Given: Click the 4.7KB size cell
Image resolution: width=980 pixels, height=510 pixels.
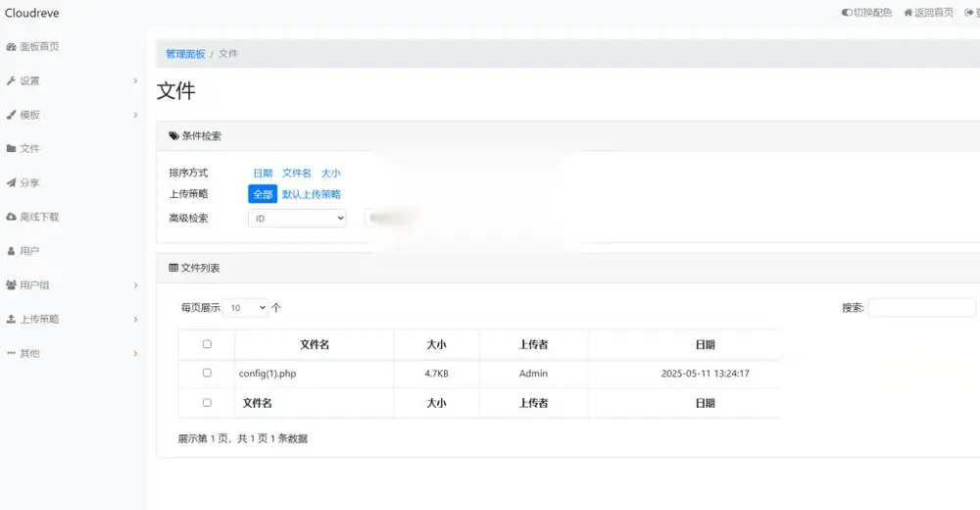Looking at the screenshot, I should (436, 374).
